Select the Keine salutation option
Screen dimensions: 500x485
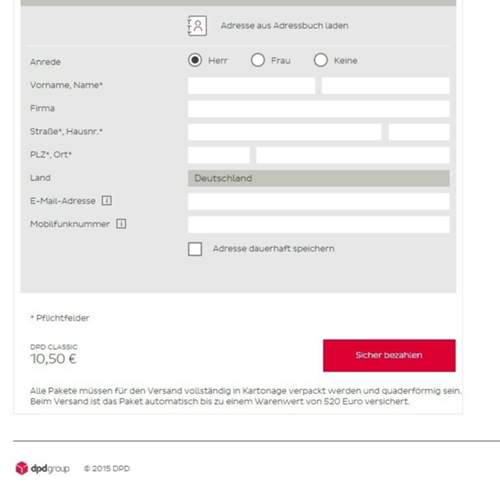[321, 60]
